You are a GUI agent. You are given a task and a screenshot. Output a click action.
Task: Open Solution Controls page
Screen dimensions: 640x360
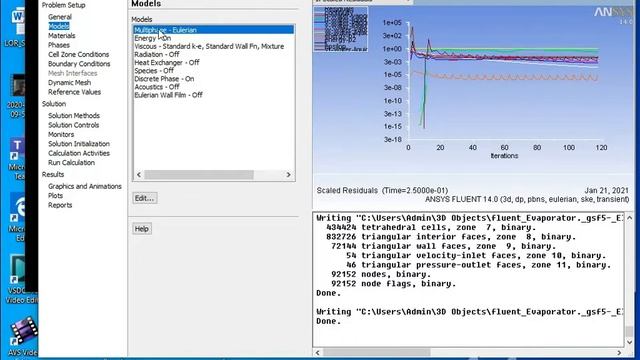coord(73,125)
